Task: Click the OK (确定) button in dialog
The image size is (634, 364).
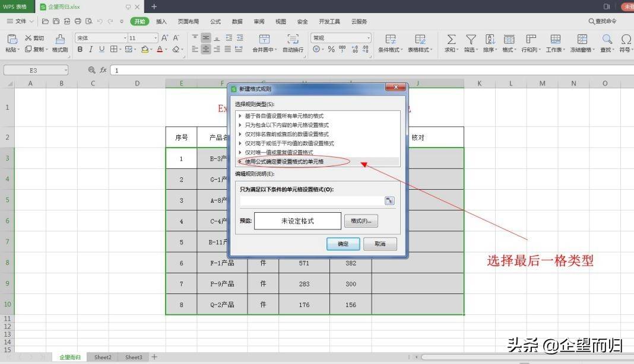Action: (x=343, y=244)
